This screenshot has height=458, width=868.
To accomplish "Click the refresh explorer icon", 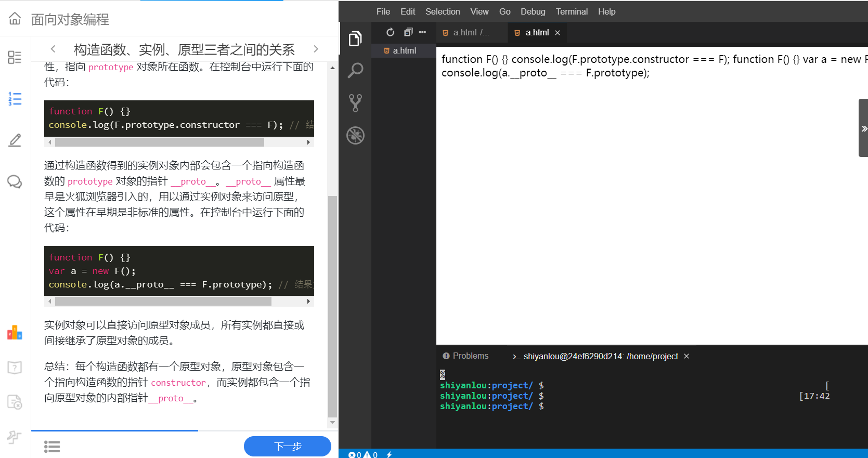I will (x=390, y=32).
